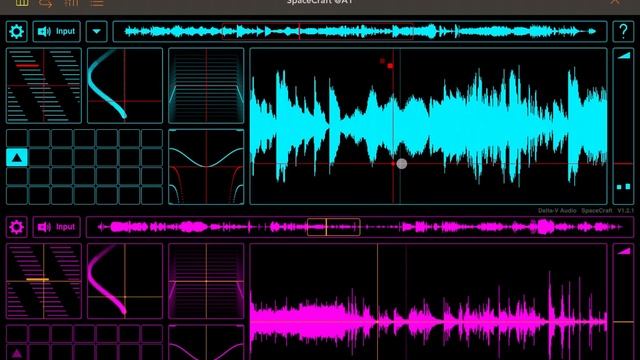This screenshot has width=640, height=360.
Task: Open the help question mark
Action: click(x=623, y=31)
